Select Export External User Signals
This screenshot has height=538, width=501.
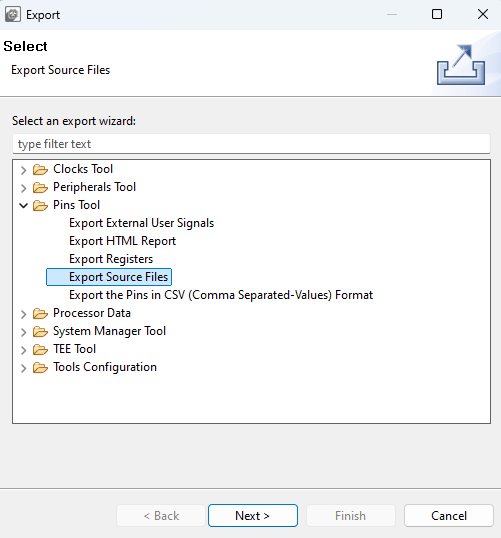coord(141,223)
